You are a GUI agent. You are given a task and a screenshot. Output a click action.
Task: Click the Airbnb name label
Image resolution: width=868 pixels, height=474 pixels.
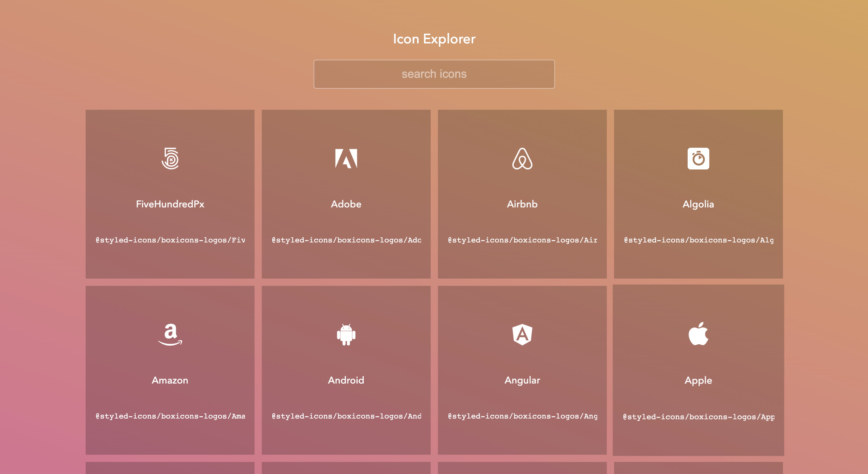522,204
